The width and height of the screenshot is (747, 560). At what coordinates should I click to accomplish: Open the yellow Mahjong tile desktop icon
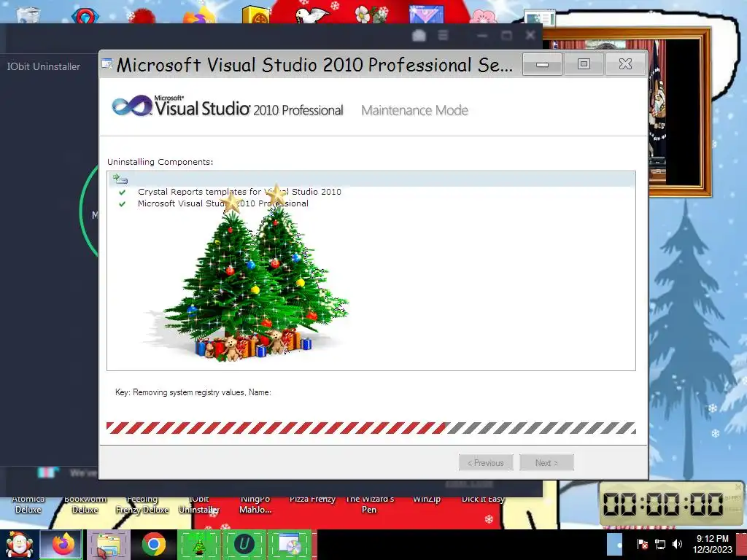pyautogui.click(x=255, y=15)
